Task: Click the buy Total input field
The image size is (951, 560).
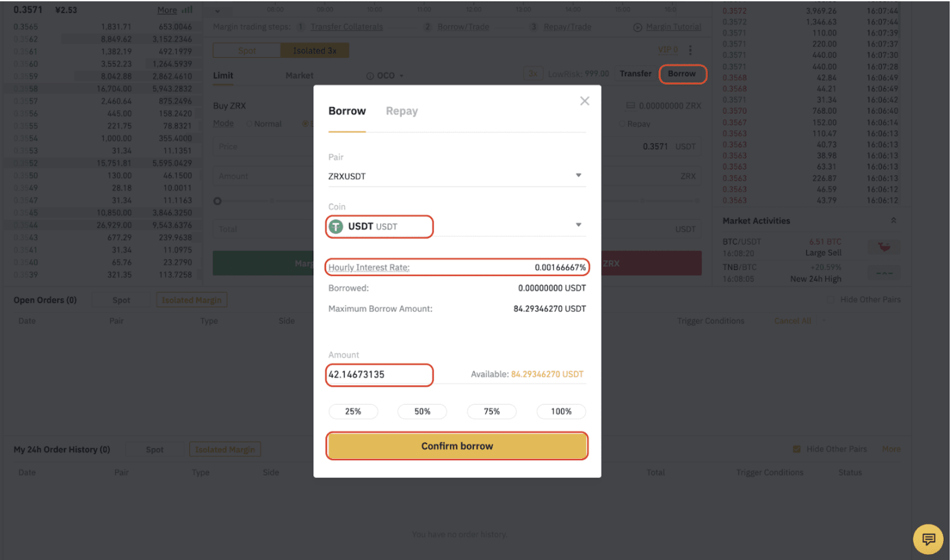Action: (x=263, y=229)
